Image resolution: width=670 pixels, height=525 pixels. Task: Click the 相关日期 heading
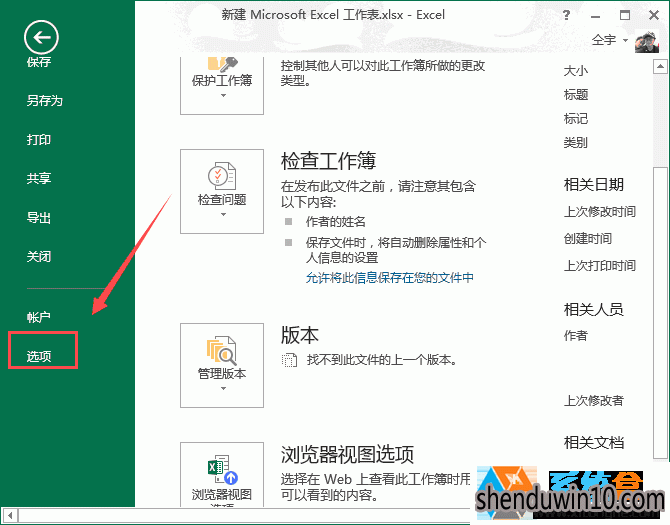(594, 185)
